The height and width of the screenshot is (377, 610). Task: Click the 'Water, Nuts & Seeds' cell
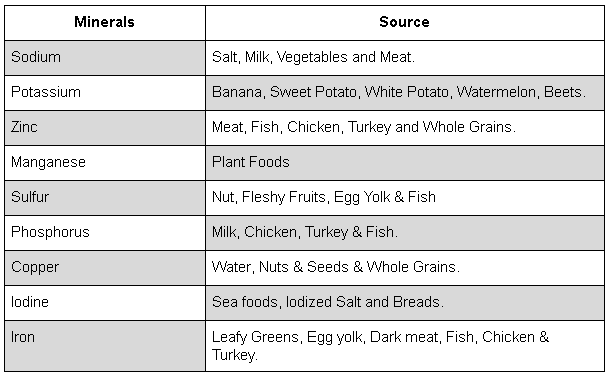click(x=405, y=268)
